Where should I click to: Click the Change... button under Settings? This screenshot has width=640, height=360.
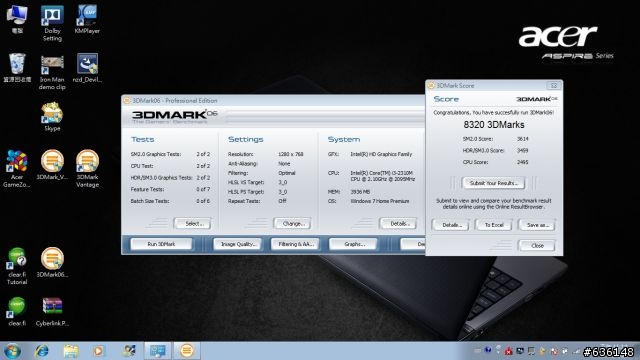pos(292,223)
